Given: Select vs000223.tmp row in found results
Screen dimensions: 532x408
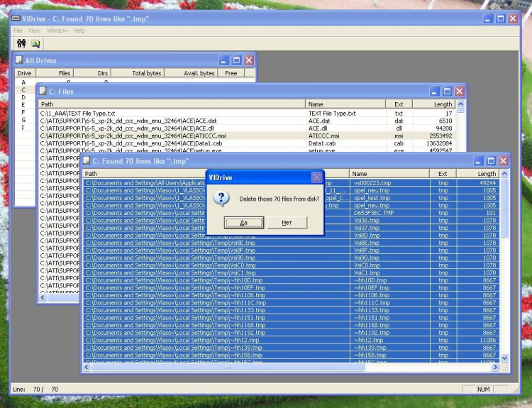Looking at the screenshot, I should click(x=291, y=183).
